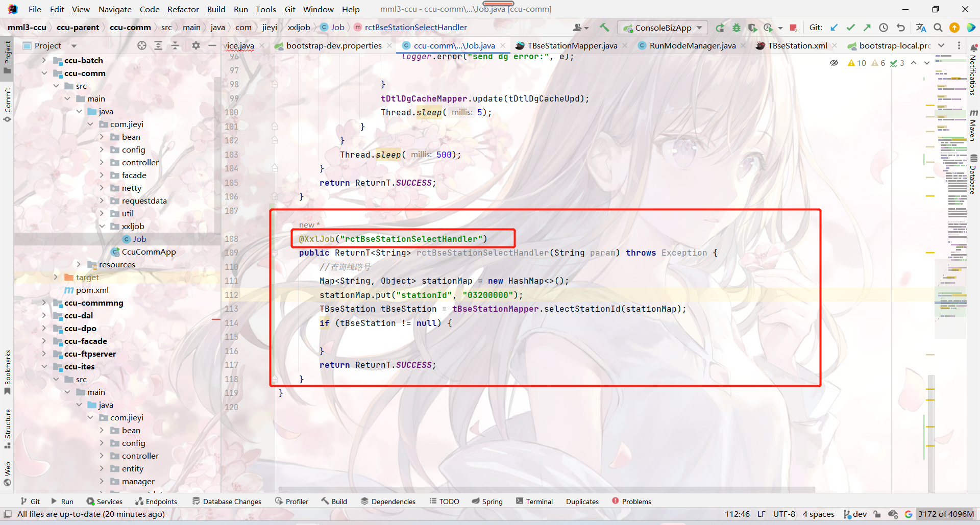Open Git history clock icon
980x525 pixels.
(x=884, y=28)
